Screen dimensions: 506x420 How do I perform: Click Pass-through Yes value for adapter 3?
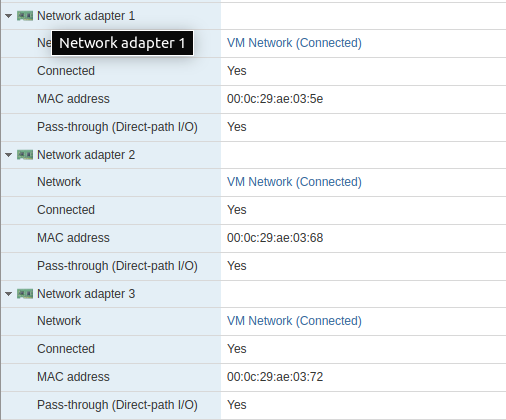click(237, 405)
